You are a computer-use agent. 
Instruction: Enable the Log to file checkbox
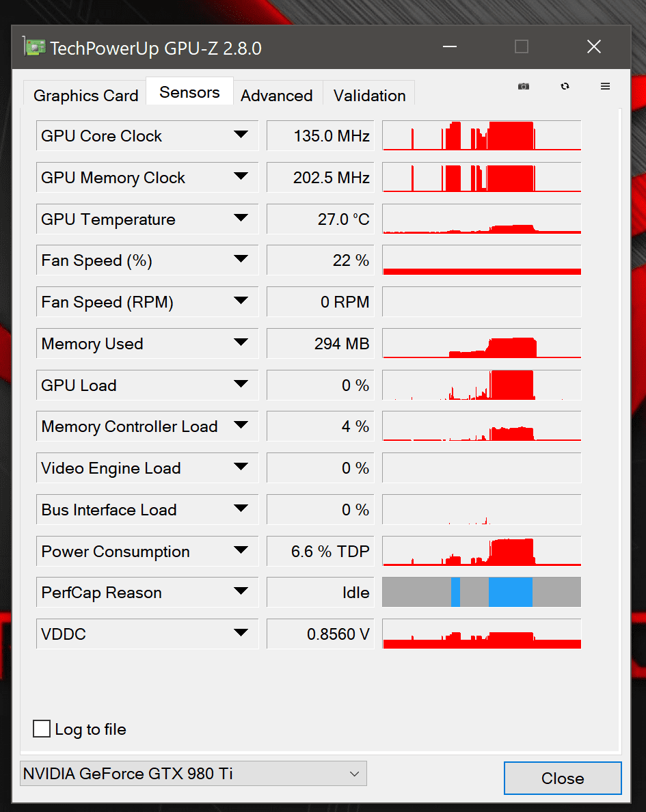click(x=42, y=729)
